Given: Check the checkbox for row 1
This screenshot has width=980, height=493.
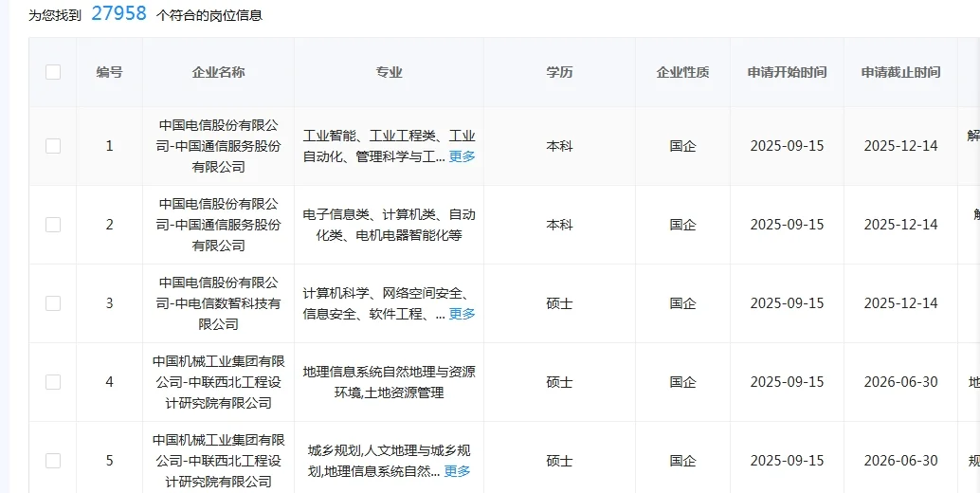Looking at the screenshot, I should click(53, 146).
